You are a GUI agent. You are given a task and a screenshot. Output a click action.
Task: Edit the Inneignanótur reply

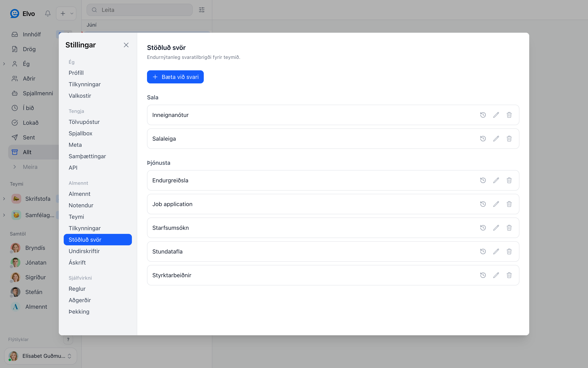point(496,115)
